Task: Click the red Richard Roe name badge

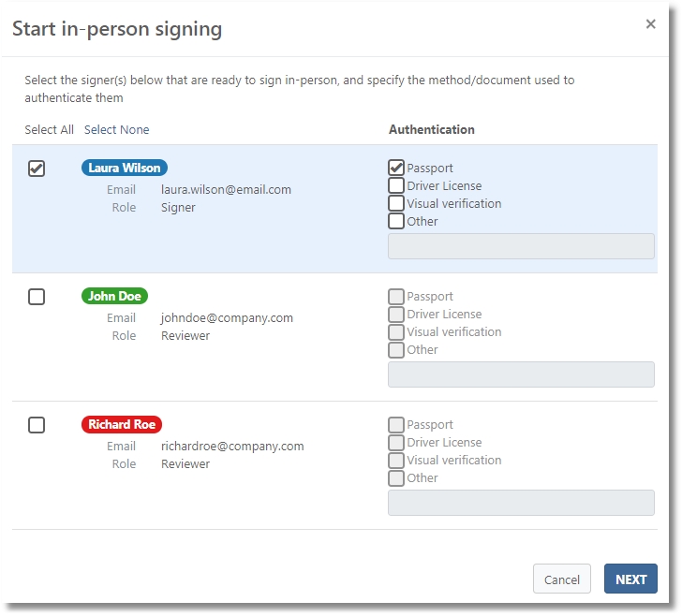Action: [122, 425]
